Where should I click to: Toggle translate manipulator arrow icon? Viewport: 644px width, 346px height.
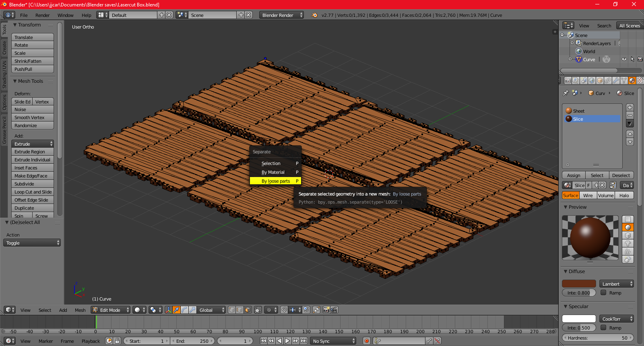[x=176, y=310]
